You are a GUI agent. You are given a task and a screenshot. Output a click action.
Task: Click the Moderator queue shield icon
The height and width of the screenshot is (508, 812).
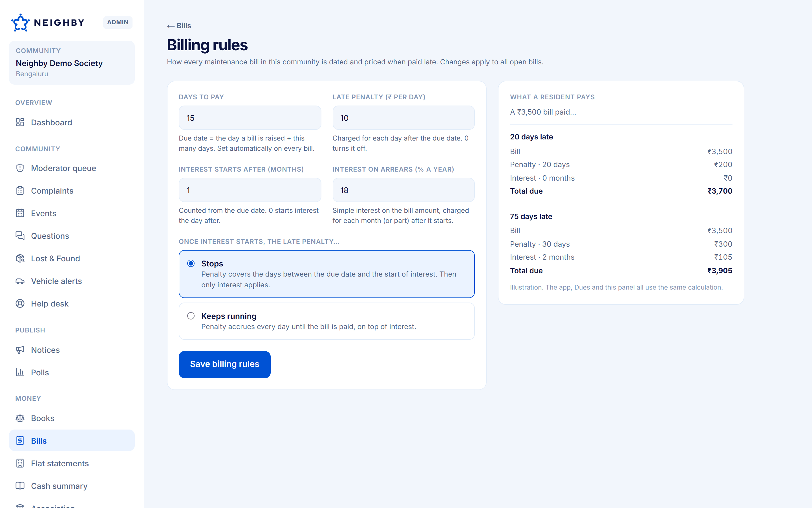[x=20, y=168]
